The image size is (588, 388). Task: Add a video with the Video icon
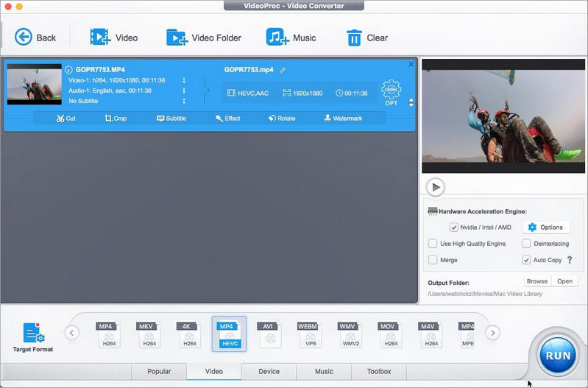(100, 38)
